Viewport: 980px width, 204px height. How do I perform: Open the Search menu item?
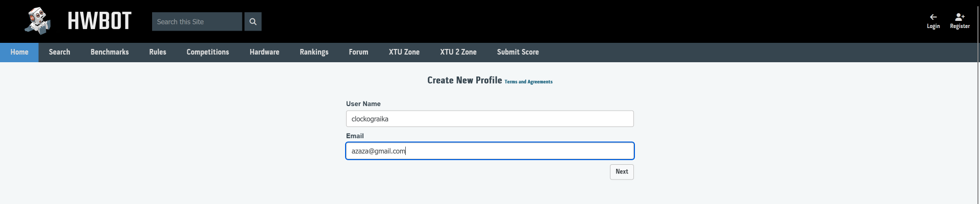59,52
